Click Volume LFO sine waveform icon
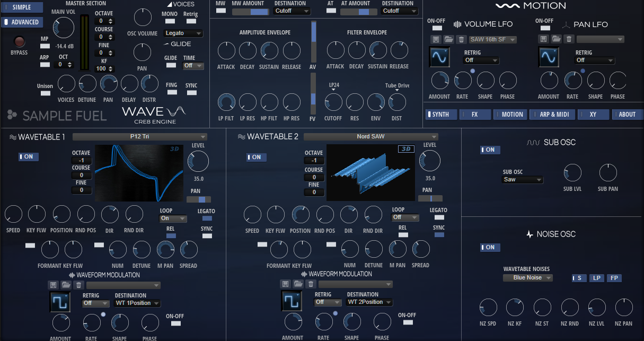 coord(439,57)
